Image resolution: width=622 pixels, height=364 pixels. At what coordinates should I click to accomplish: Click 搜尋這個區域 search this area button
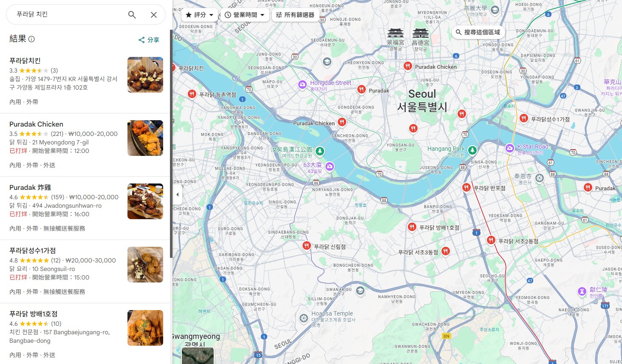(478, 32)
